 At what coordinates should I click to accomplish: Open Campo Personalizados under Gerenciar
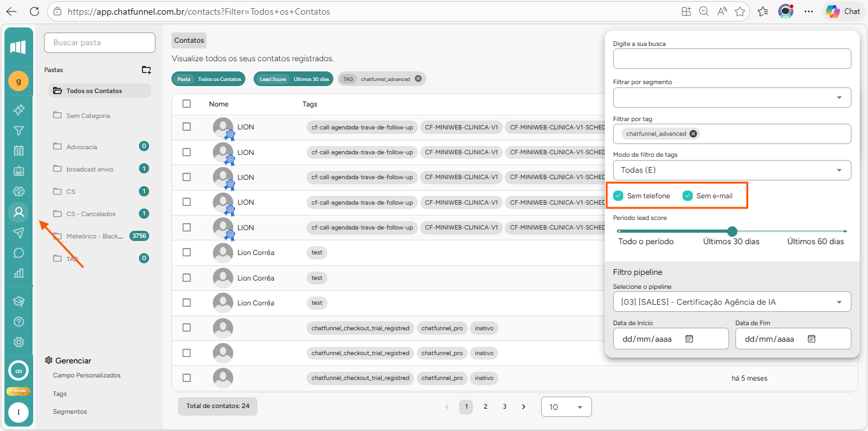[x=87, y=376]
